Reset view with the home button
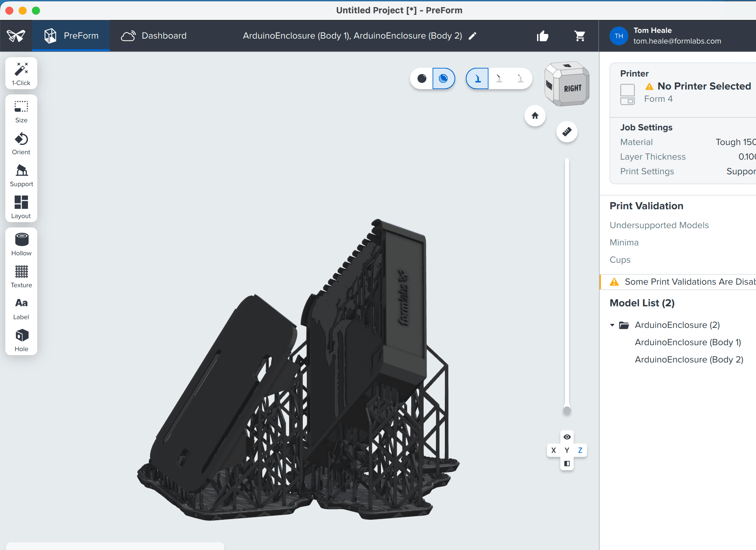Image resolution: width=756 pixels, height=550 pixels. pos(535,116)
